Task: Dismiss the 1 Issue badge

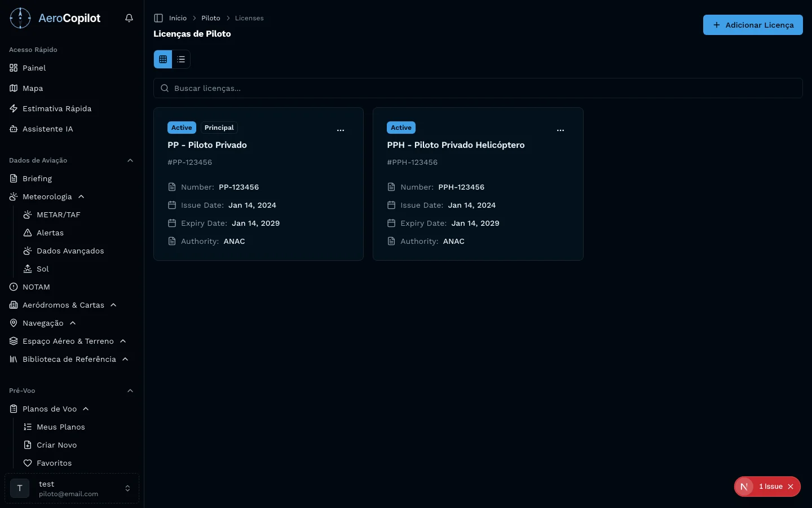Action: (791, 487)
